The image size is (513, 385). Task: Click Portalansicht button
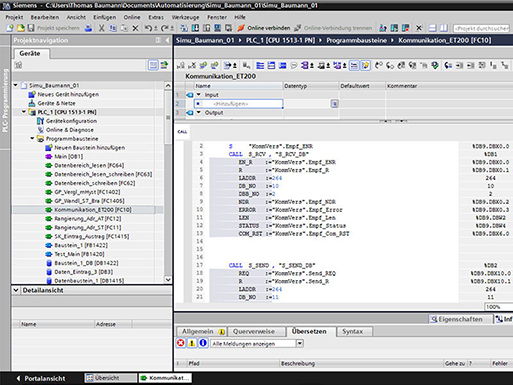[41, 378]
